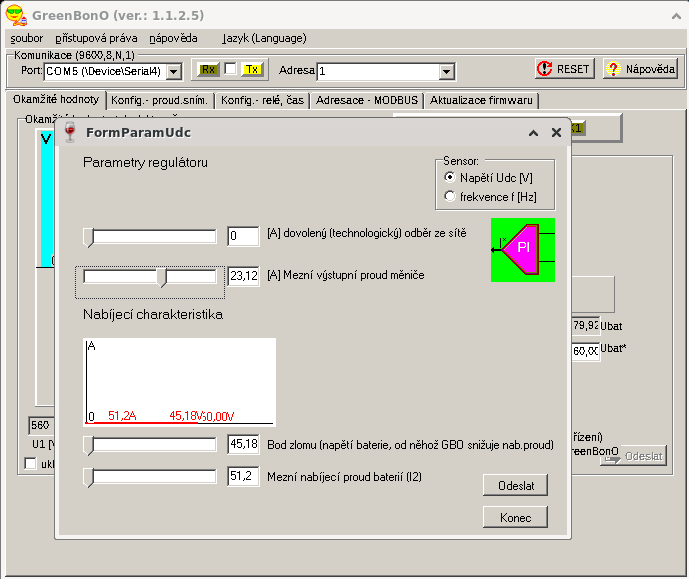Screen dimensions: 689x579
Task: Click the Parametry regulátoru heading
Action: 145,163
